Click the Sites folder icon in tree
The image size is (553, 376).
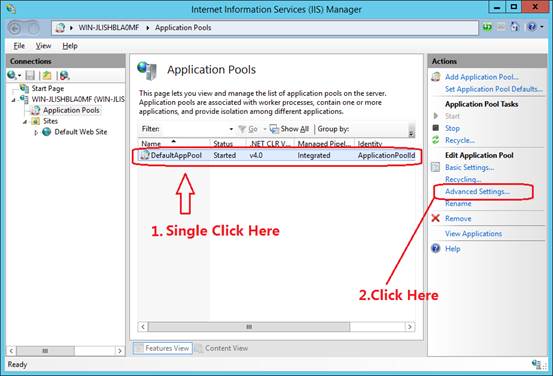35,121
